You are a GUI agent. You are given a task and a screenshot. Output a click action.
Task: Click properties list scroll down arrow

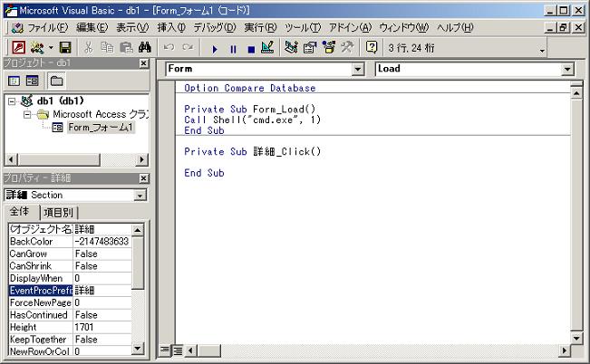click(138, 349)
